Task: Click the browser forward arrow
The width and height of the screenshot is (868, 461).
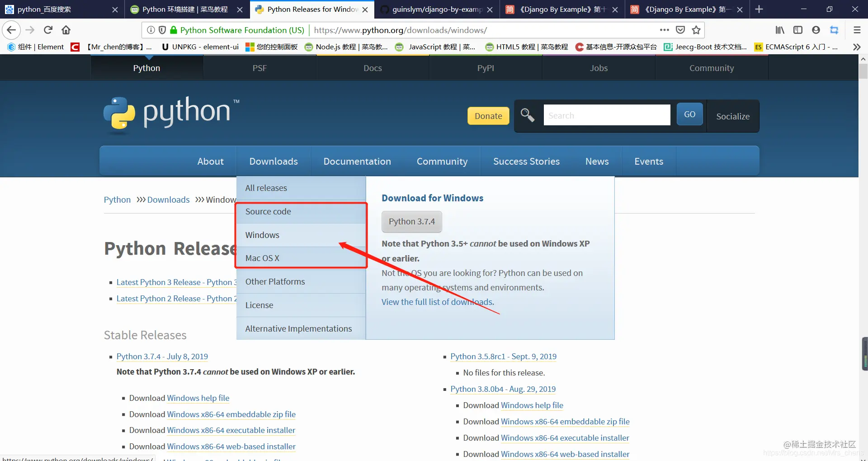Action: (30, 30)
